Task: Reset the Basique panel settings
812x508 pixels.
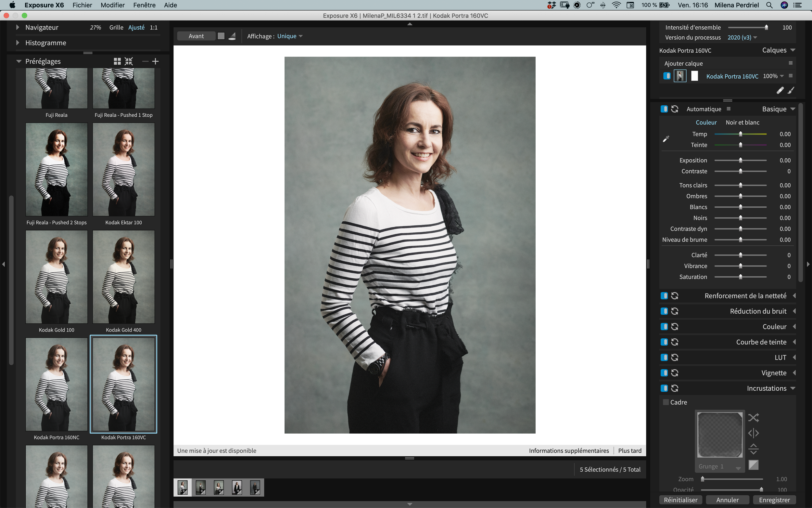Action: pos(674,109)
